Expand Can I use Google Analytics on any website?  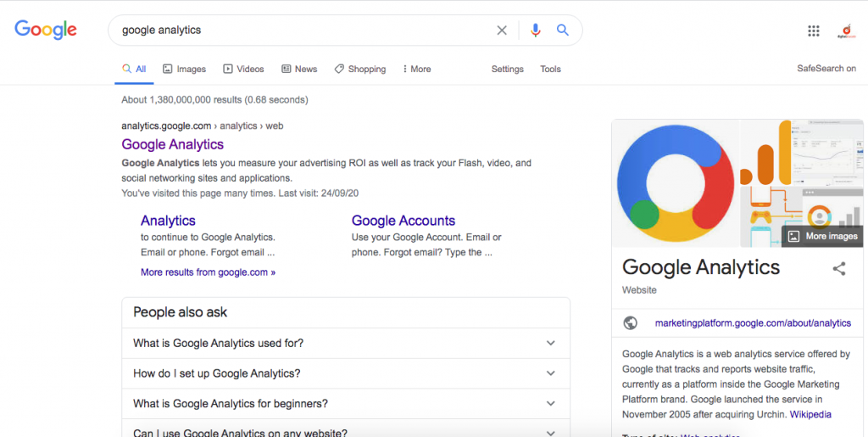(346, 429)
